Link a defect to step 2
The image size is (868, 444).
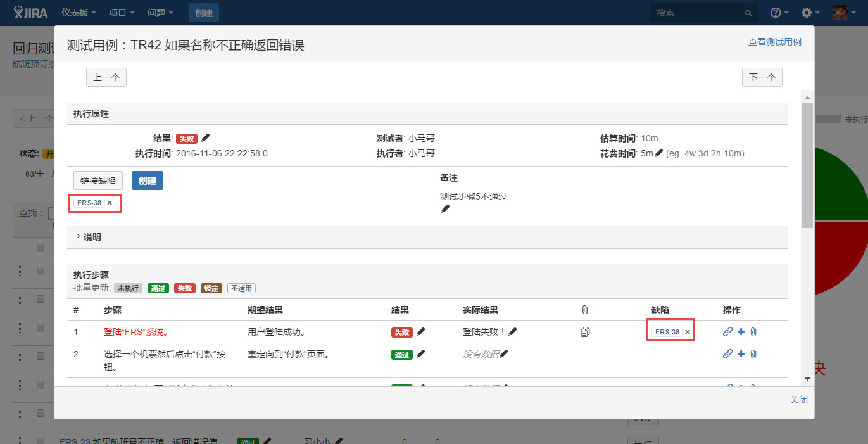(728, 354)
